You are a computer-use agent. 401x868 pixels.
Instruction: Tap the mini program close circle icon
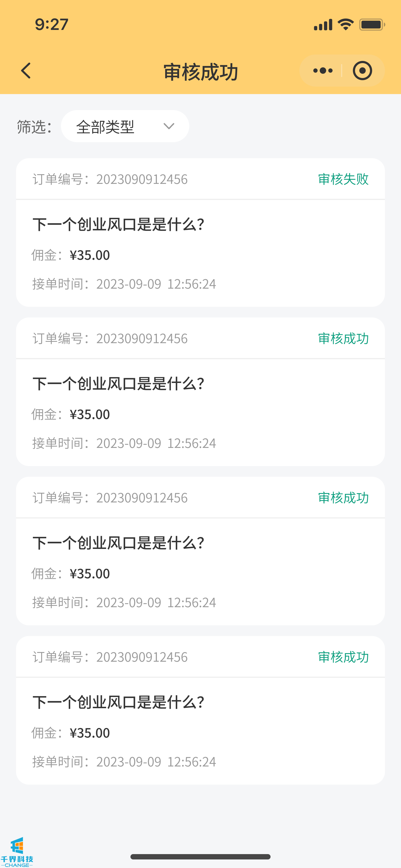click(362, 71)
